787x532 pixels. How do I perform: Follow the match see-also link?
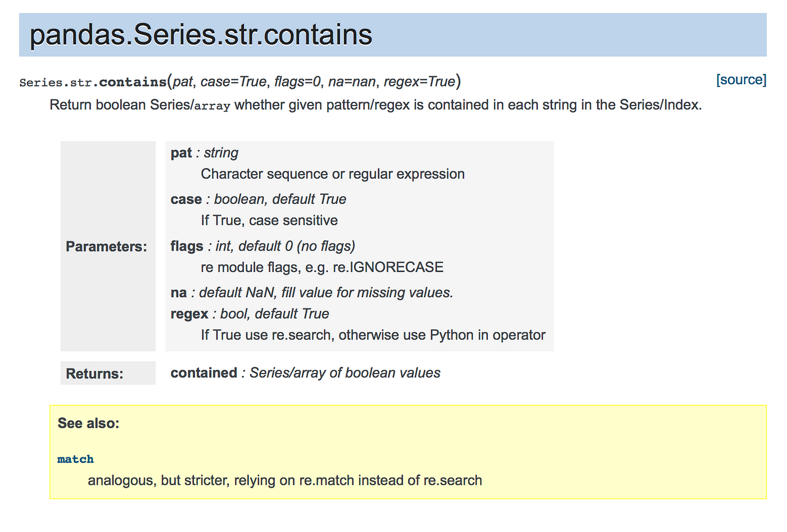tap(75, 459)
